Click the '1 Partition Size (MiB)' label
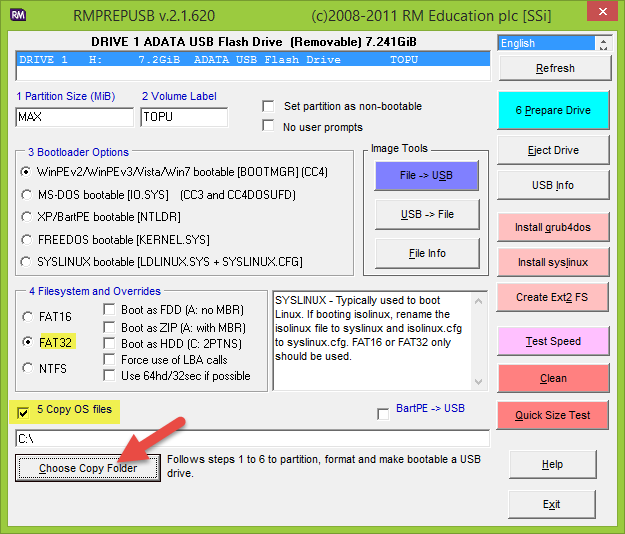 [x=66, y=96]
